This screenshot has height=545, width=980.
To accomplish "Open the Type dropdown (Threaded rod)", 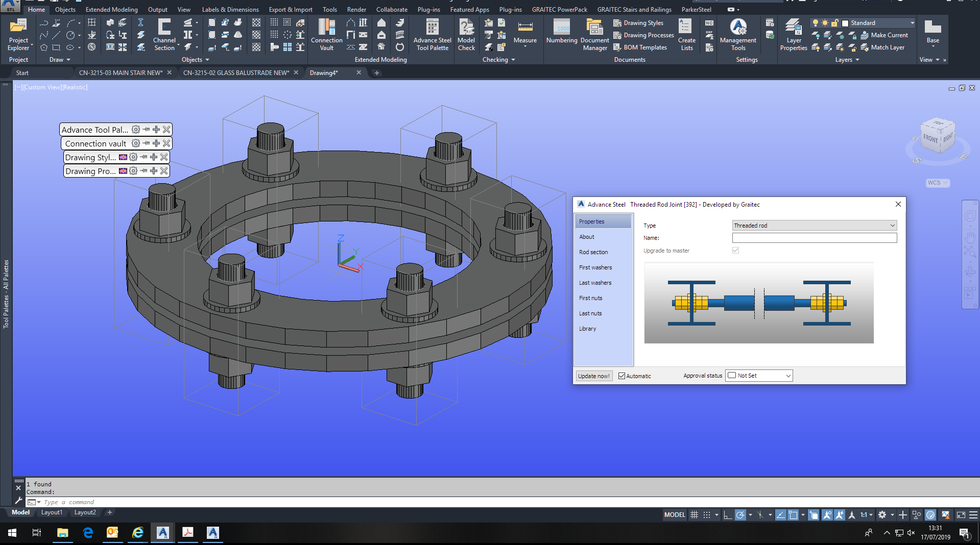I will (814, 226).
